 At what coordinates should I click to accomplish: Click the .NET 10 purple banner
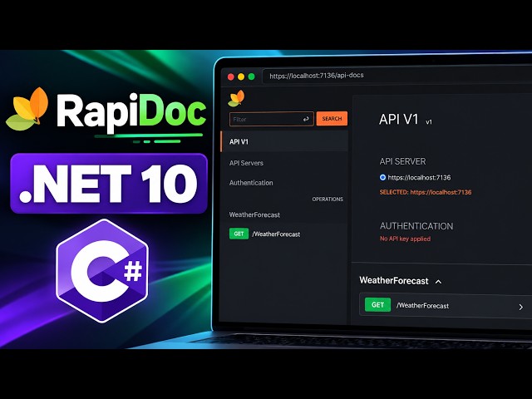click(x=109, y=184)
